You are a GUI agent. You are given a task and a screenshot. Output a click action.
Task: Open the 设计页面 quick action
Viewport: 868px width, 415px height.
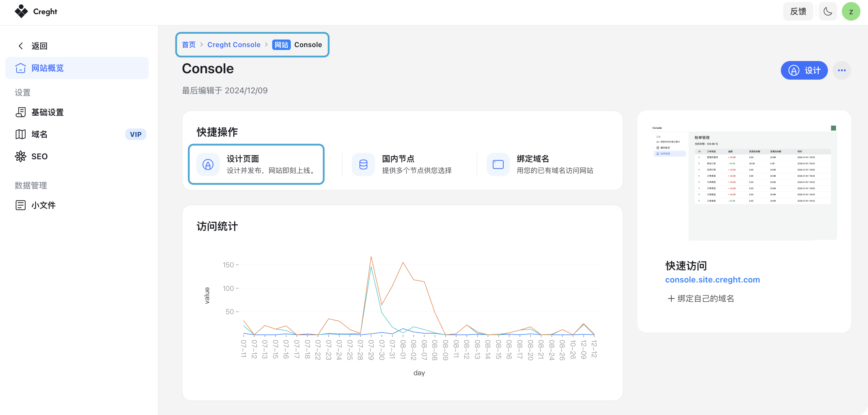pos(257,164)
